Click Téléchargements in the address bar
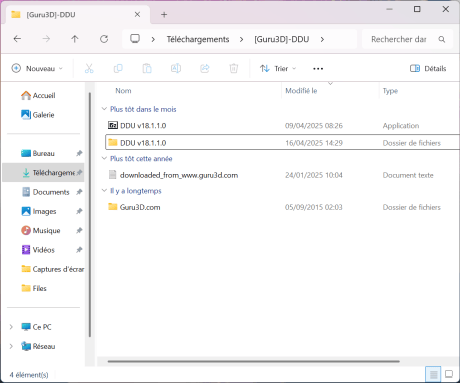Image resolution: width=460 pixels, height=383 pixels. [198, 39]
